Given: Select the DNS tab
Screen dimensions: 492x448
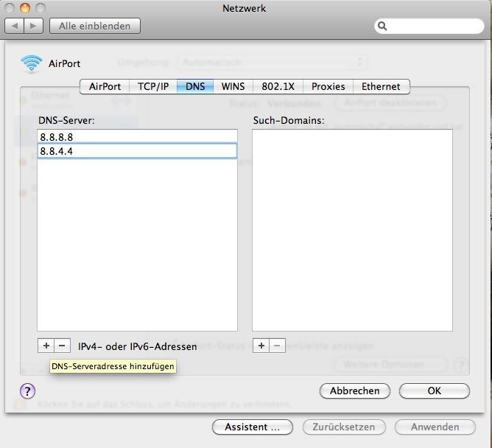Looking at the screenshot, I should pos(195,86).
